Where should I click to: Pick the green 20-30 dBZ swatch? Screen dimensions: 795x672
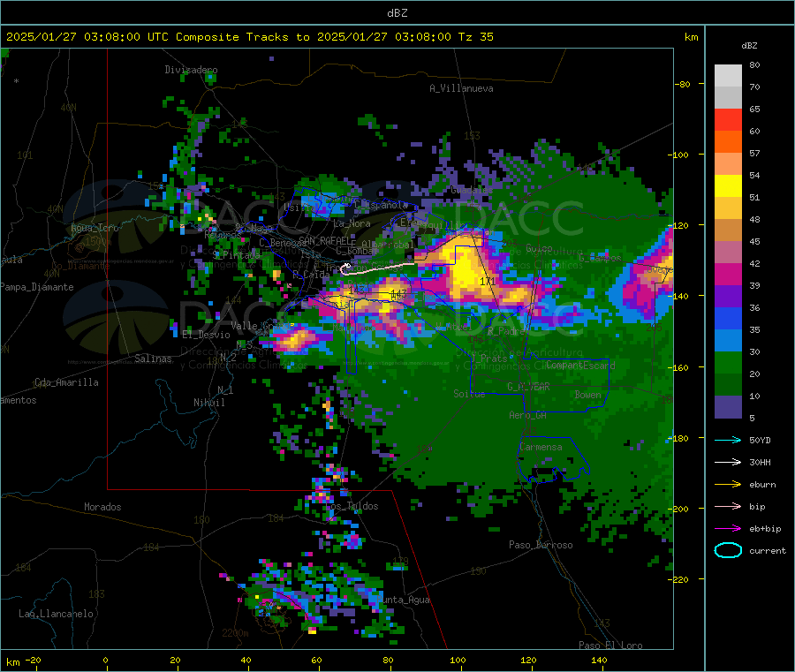click(x=728, y=362)
